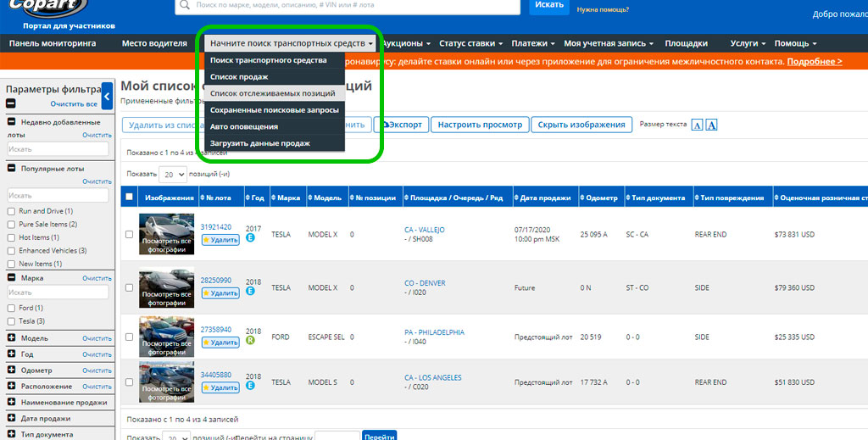868x440 pixels.
Task: Increase text size with large A icon
Action: pos(711,125)
